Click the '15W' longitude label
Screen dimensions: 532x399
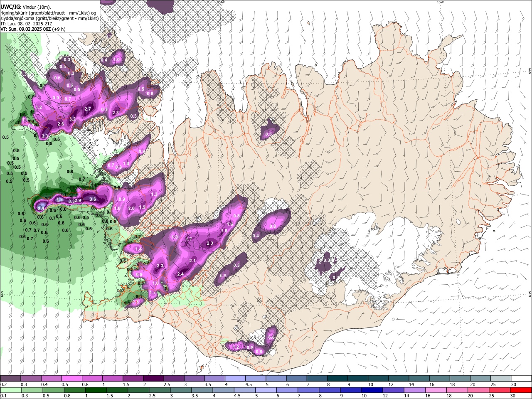coord(440,2)
